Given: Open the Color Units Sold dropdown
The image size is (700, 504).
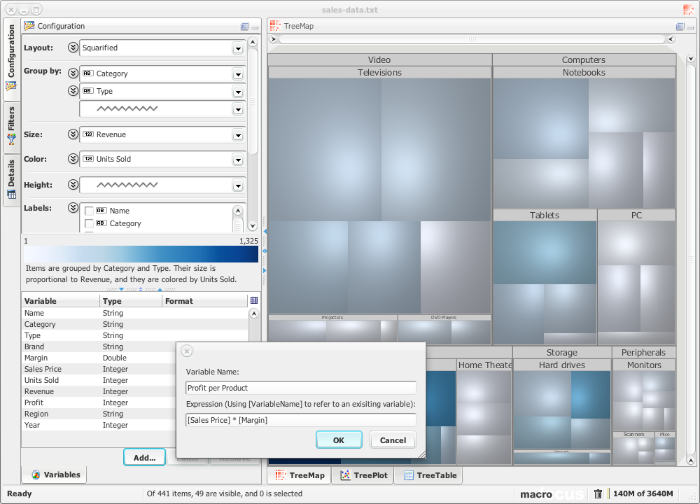Looking at the screenshot, I should point(238,159).
